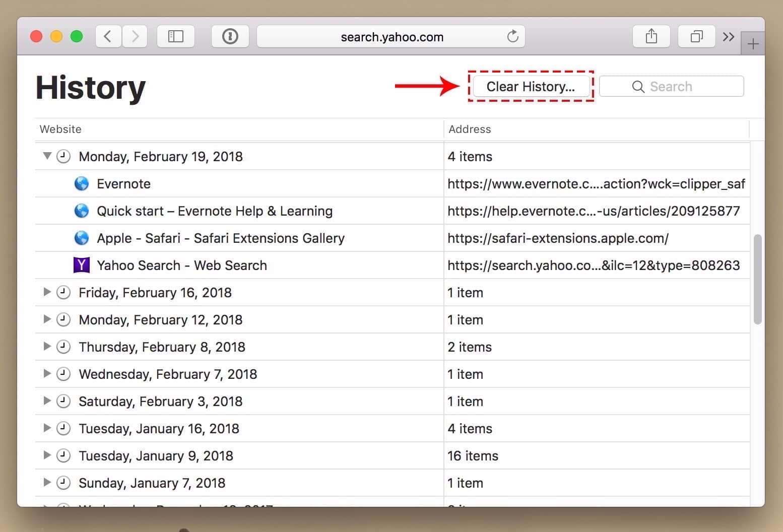Click the 'Saturday, February 3, 2018' date label
This screenshot has height=532, width=783.
pos(160,402)
